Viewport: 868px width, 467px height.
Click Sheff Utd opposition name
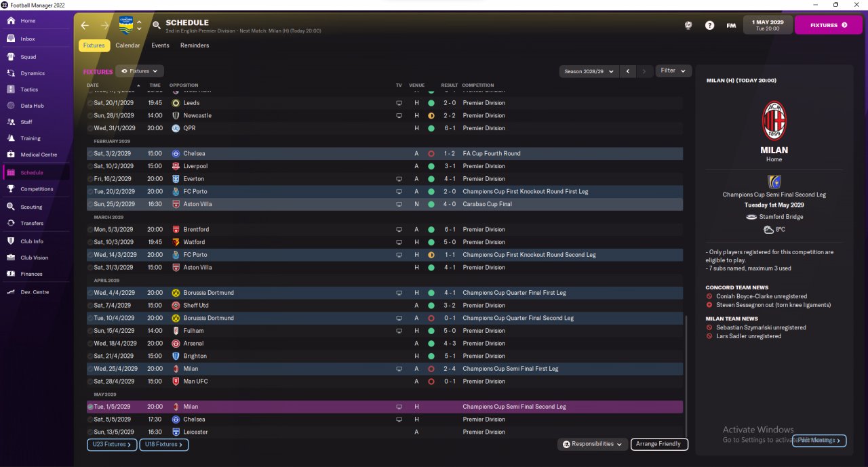tap(195, 306)
